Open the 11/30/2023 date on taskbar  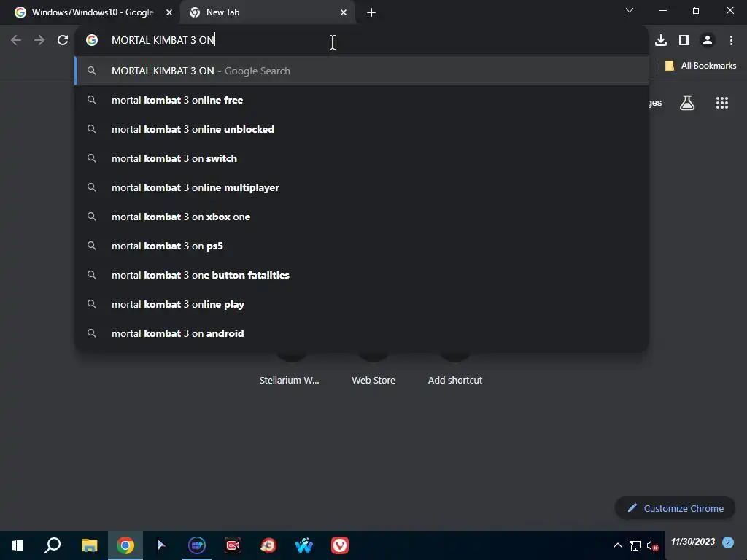[693, 542]
